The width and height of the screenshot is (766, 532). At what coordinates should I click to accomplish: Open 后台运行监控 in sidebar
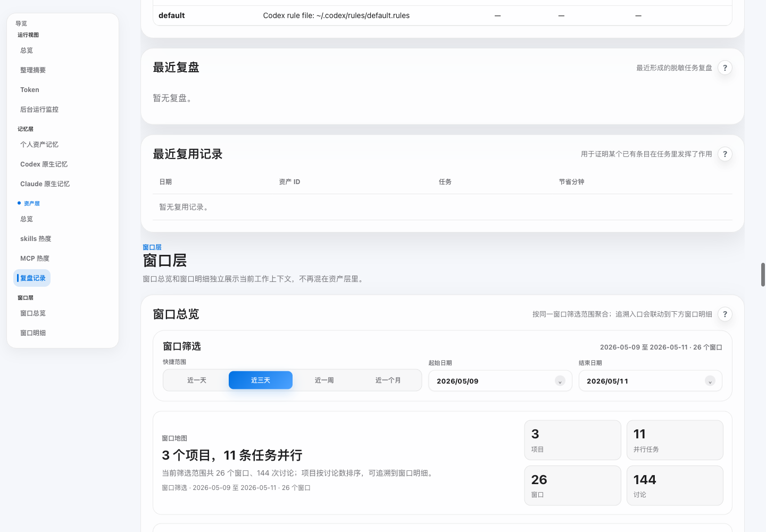pyautogui.click(x=39, y=110)
